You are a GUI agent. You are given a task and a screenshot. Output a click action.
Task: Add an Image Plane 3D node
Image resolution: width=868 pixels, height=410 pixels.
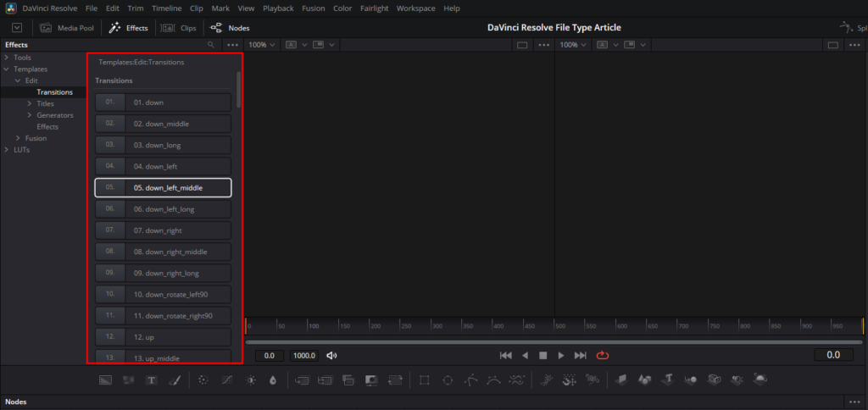pos(621,380)
